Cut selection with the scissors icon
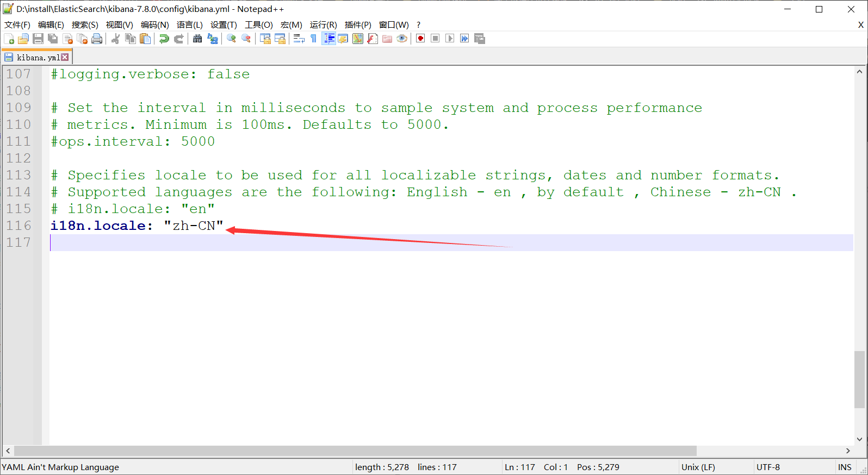868x475 pixels. [115, 39]
